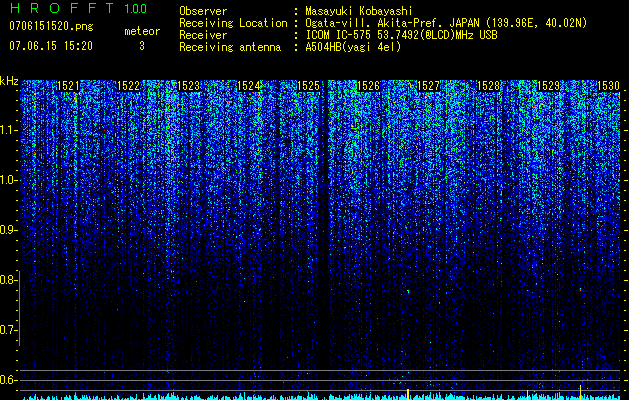Click the 0.9 frequency axis label

tap(7, 230)
